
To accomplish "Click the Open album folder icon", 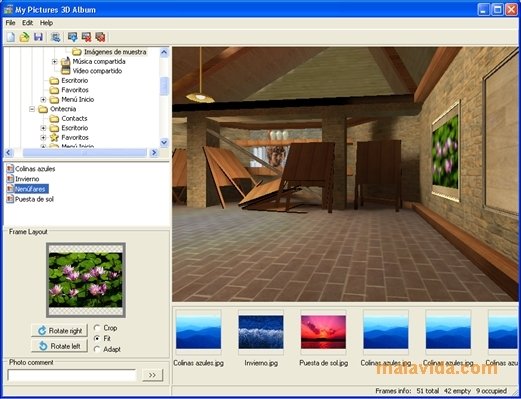I will pyautogui.click(x=24, y=37).
